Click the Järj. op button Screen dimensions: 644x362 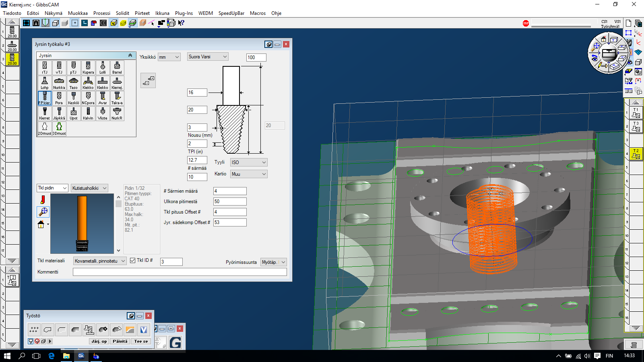[99, 341]
